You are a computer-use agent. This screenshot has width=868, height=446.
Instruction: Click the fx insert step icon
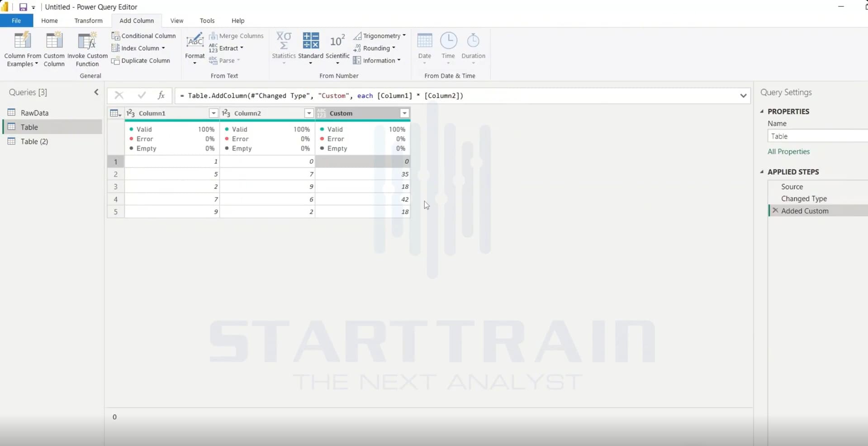(x=161, y=95)
